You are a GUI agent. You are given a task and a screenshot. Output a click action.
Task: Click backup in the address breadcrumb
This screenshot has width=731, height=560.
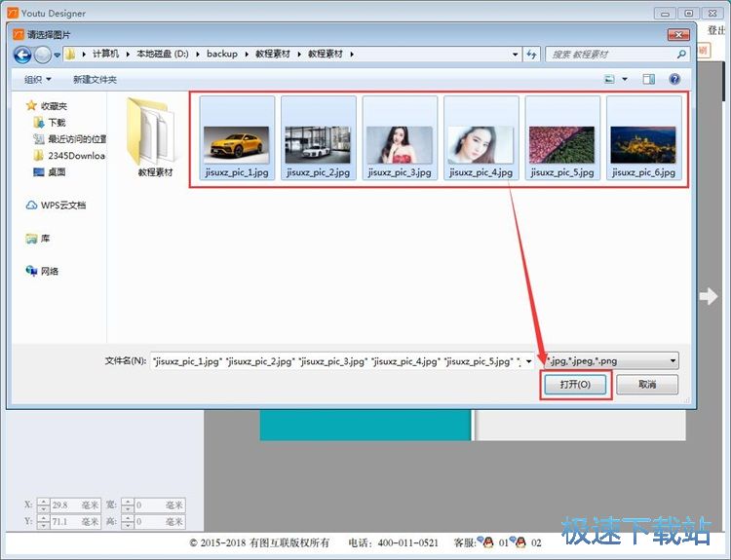(221, 55)
